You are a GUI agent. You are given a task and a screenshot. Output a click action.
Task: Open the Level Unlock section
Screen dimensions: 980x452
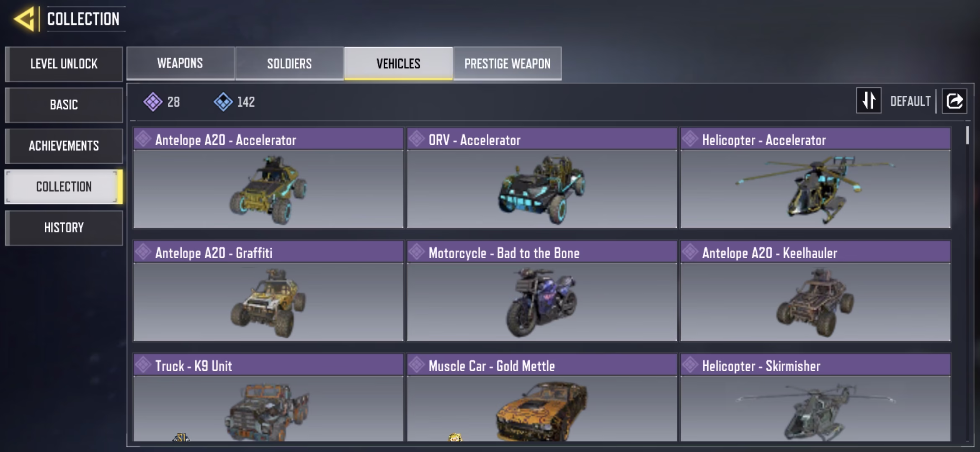64,64
